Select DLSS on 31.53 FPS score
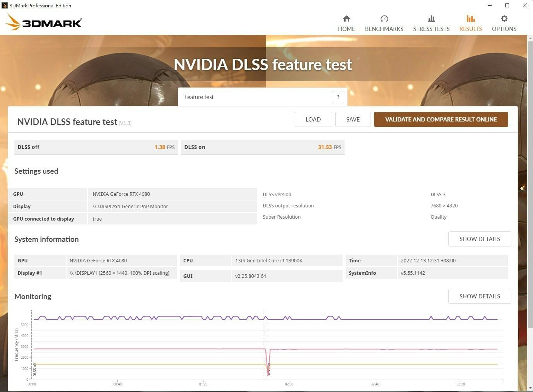 pos(263,147)
